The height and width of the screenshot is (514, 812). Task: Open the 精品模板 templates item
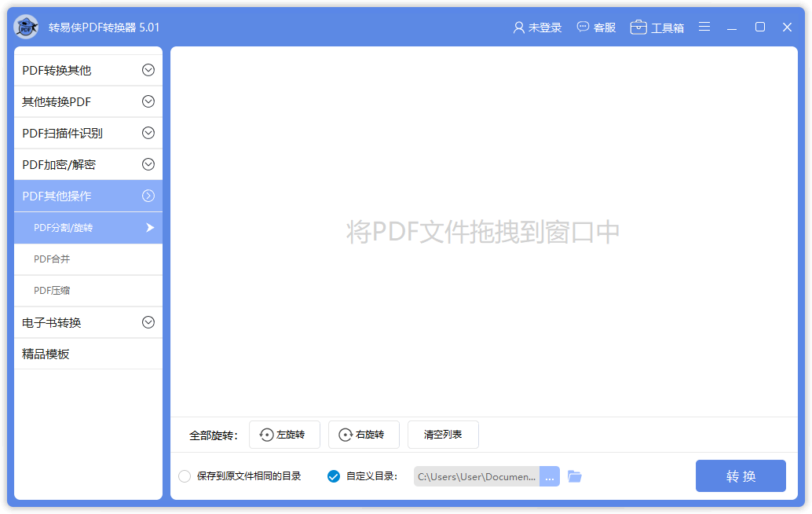[x=88, y=354]
